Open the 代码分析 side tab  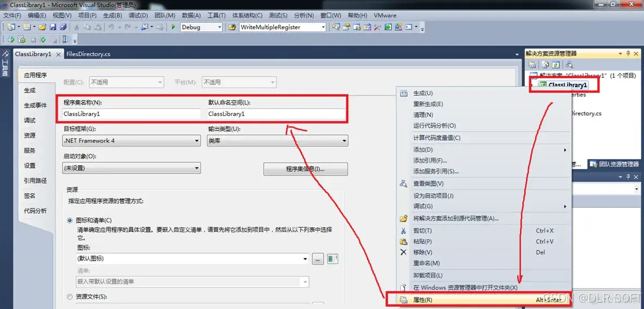[x=35, y=211]
